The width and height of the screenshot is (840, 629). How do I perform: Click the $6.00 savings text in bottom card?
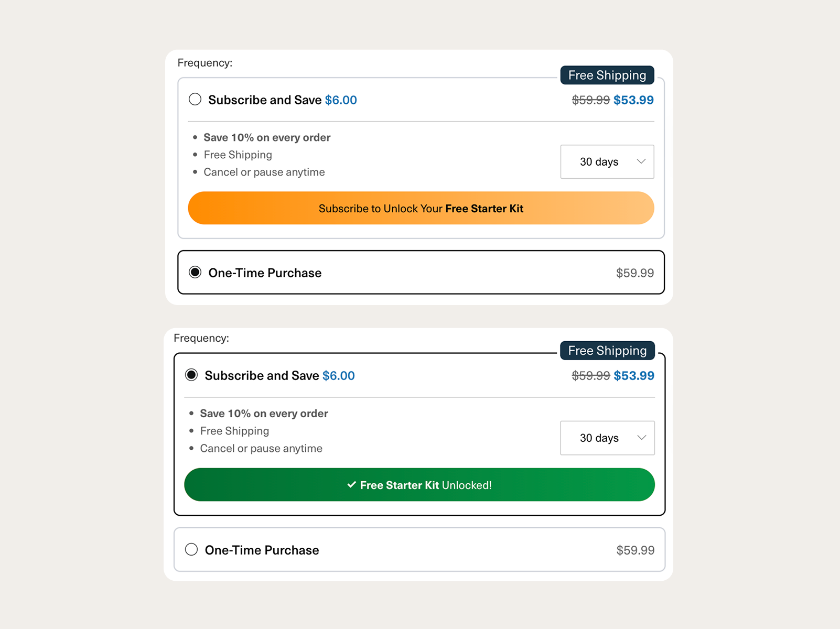pyautogui.click(x=339, y=376)
